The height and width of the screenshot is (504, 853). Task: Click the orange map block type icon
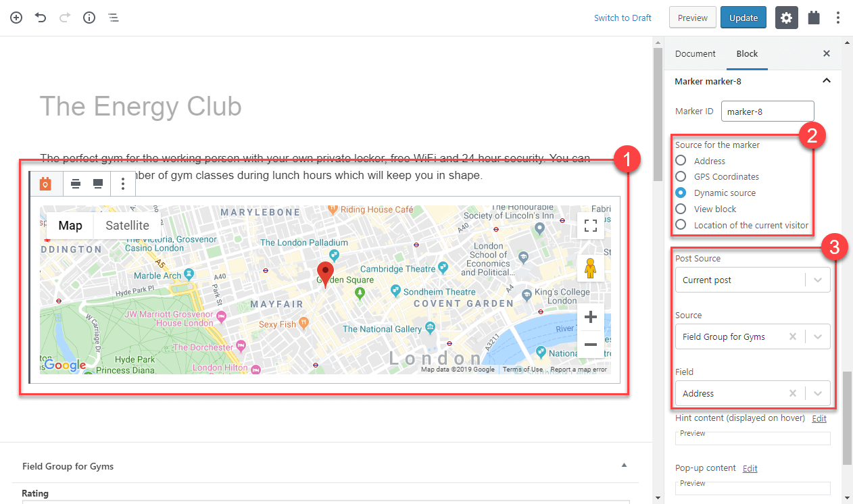pyautogui.click(x=45, y=184)
